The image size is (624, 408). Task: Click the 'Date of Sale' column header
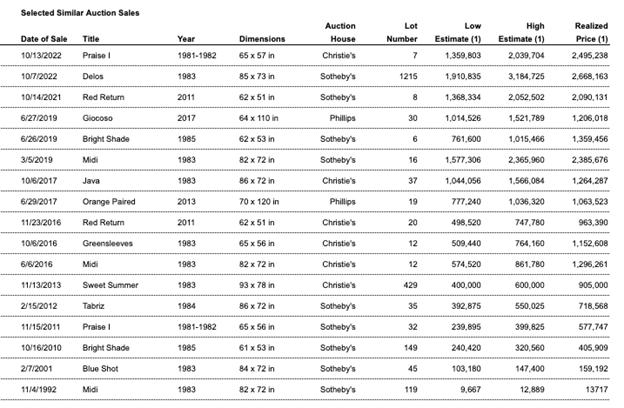point(43,38)
